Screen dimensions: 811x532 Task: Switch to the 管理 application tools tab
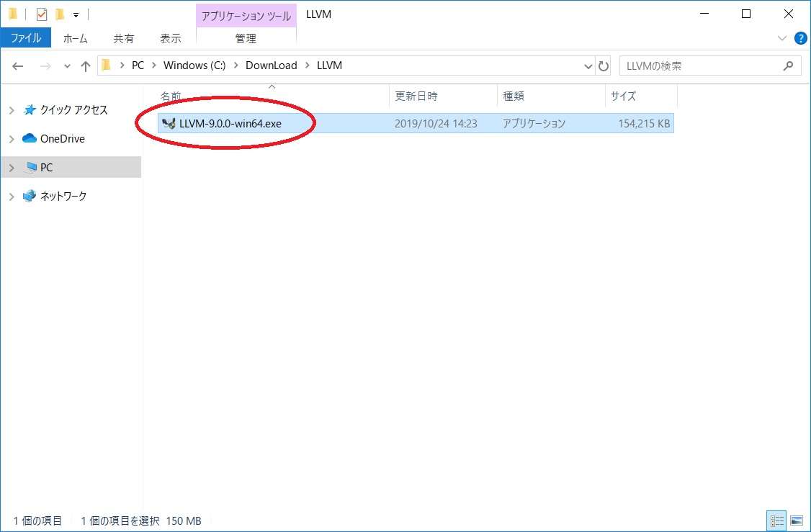click(x=246, y=38)
